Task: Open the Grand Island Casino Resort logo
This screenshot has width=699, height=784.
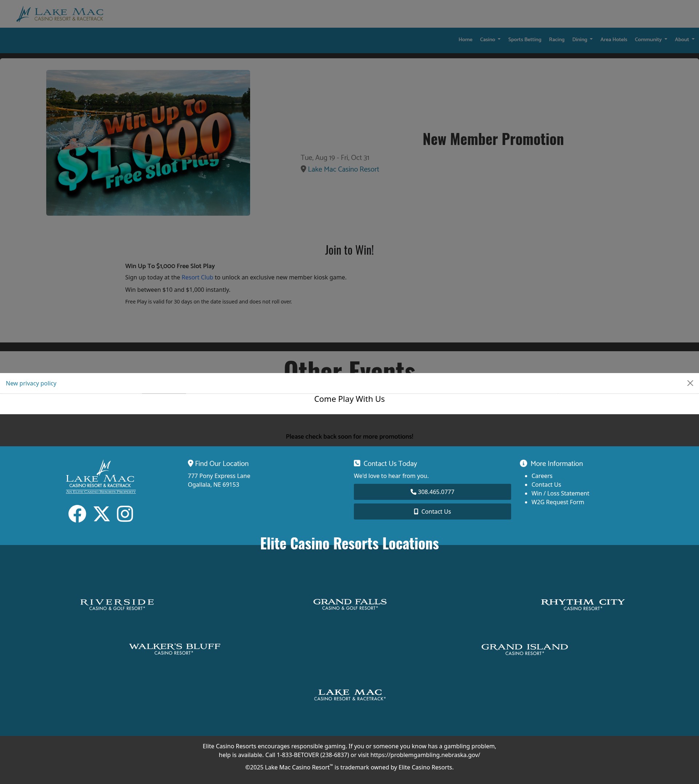Action: tap(525, 649)
